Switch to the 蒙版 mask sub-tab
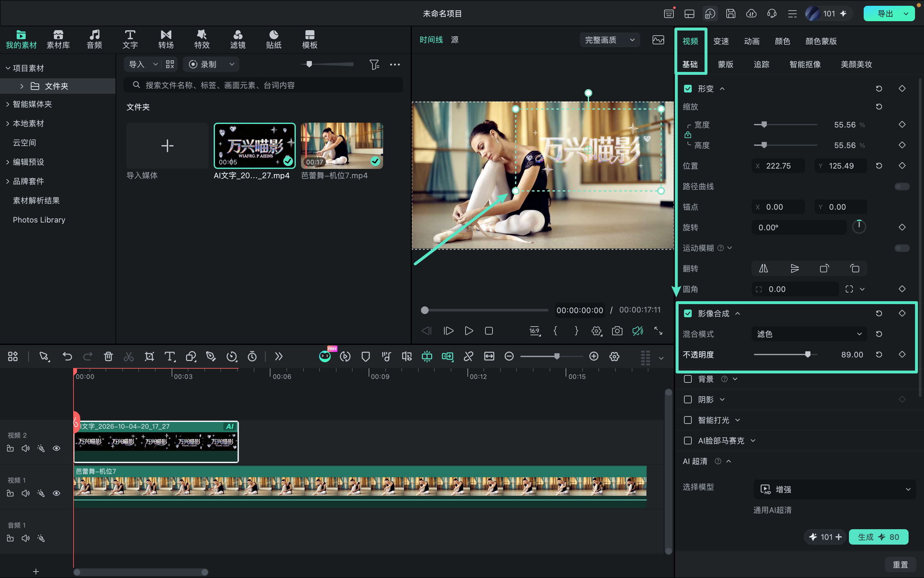The width and height of the screenshot is (924, 578). coord(725,64)
